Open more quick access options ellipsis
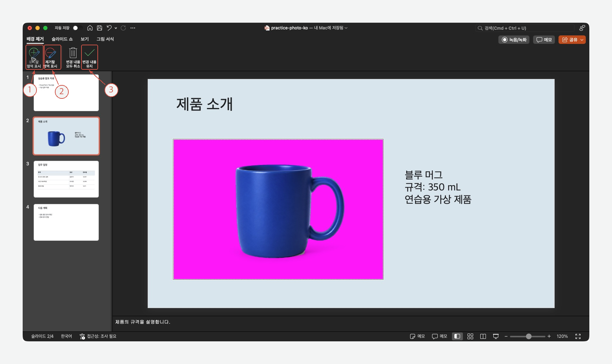Image resolution: width=612 pixels, height=364 pixels. [x=133, y=28]
